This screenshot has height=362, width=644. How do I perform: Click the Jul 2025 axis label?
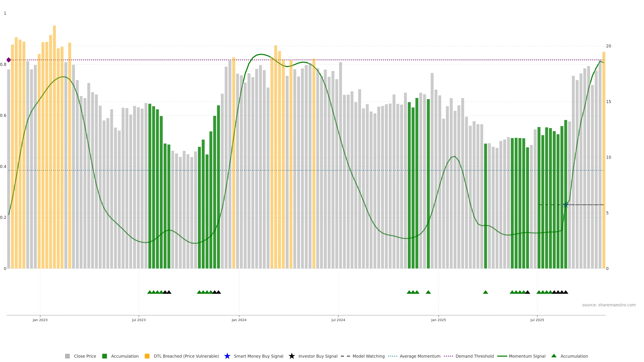(x=537, y=320)
